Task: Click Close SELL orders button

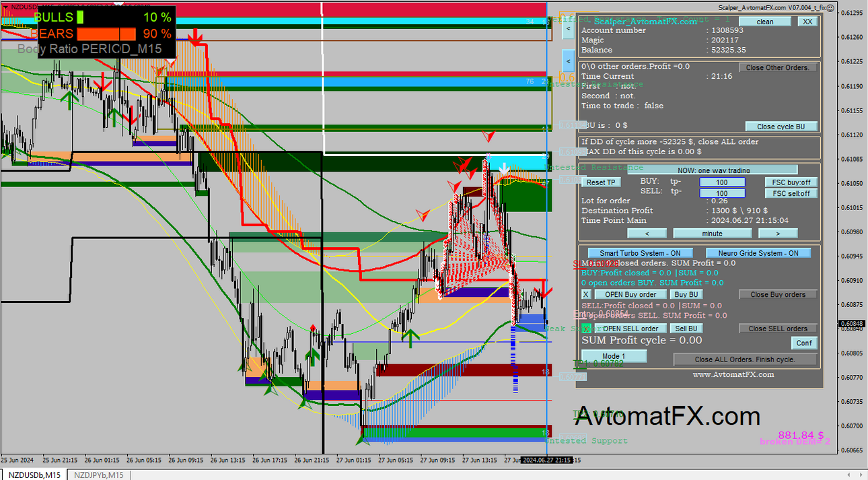Action: pyautogui.click(x=778, y=329)
